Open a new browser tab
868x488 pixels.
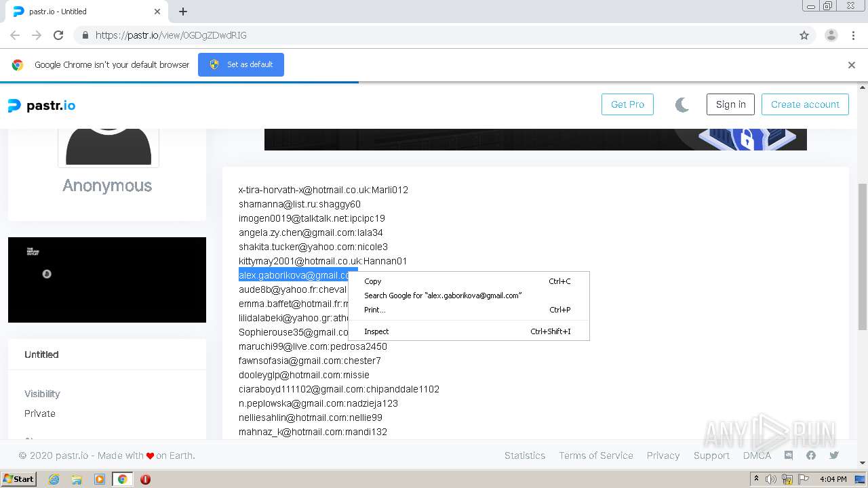coord(183,12)
